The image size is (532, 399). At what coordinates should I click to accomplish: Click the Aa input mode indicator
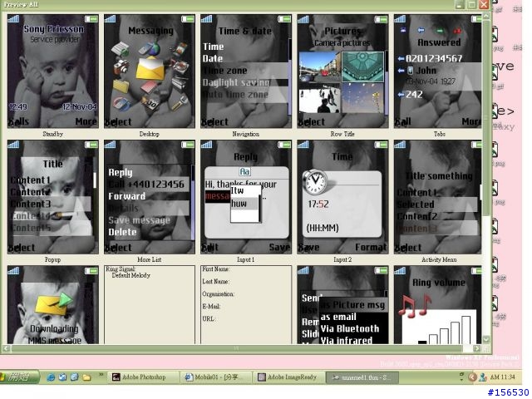click(245, 172)
